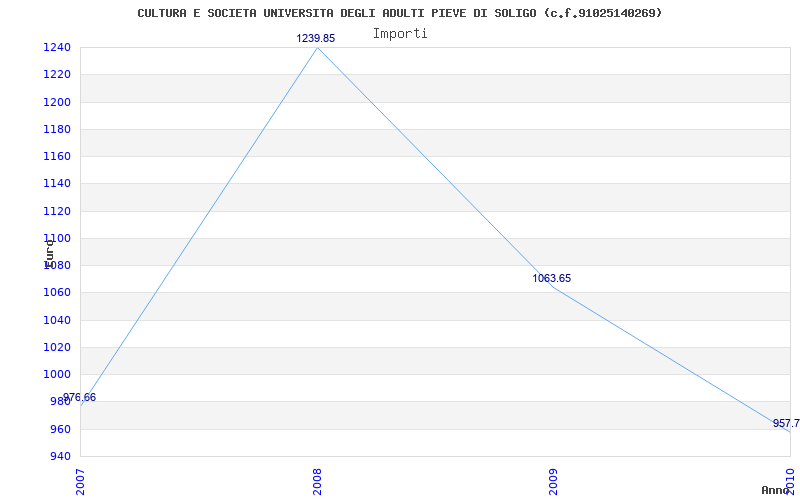Click the 1240 y-axis tick value
This screenshot has width=800, height=500.
point(57,47)
